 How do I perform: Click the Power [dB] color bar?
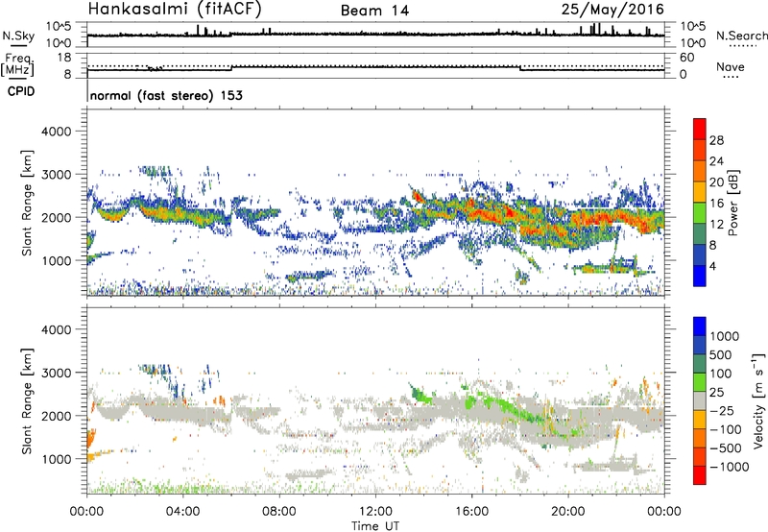point(700,203)
